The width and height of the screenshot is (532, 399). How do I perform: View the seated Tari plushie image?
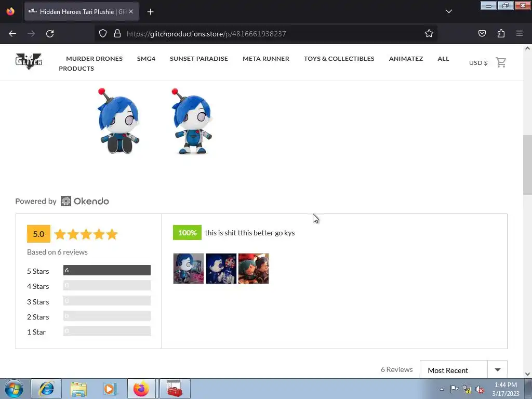(119, 121)
